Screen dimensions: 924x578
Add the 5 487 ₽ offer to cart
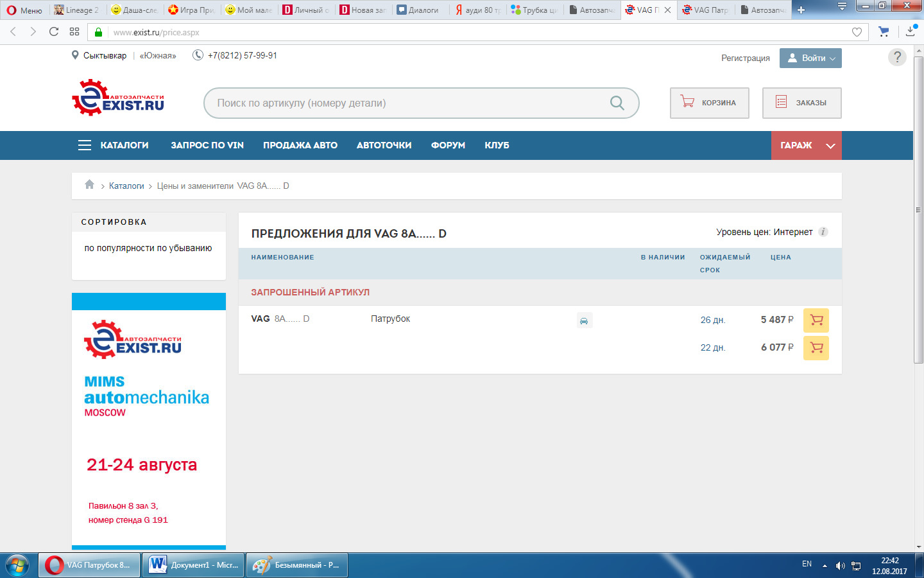816,320
